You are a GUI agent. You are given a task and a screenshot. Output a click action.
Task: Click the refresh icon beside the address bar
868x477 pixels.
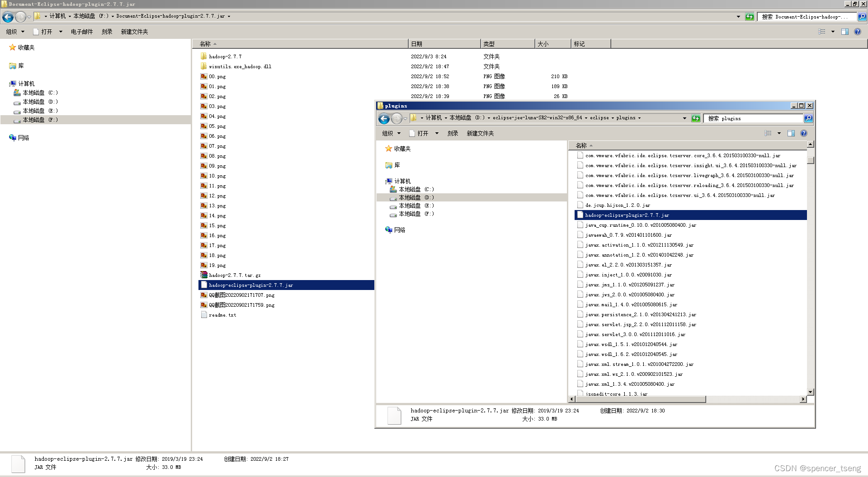[x=750, y=17]
